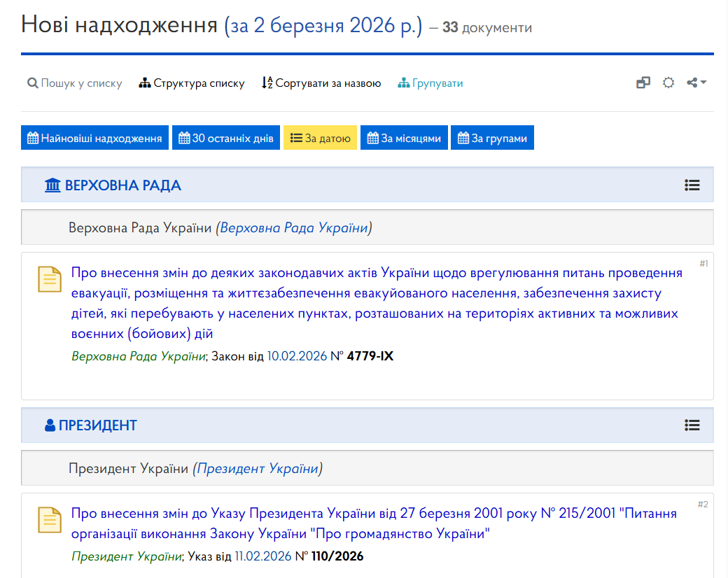
Task: Switch to Найновіші надходження tab
Action: [95, 138]
